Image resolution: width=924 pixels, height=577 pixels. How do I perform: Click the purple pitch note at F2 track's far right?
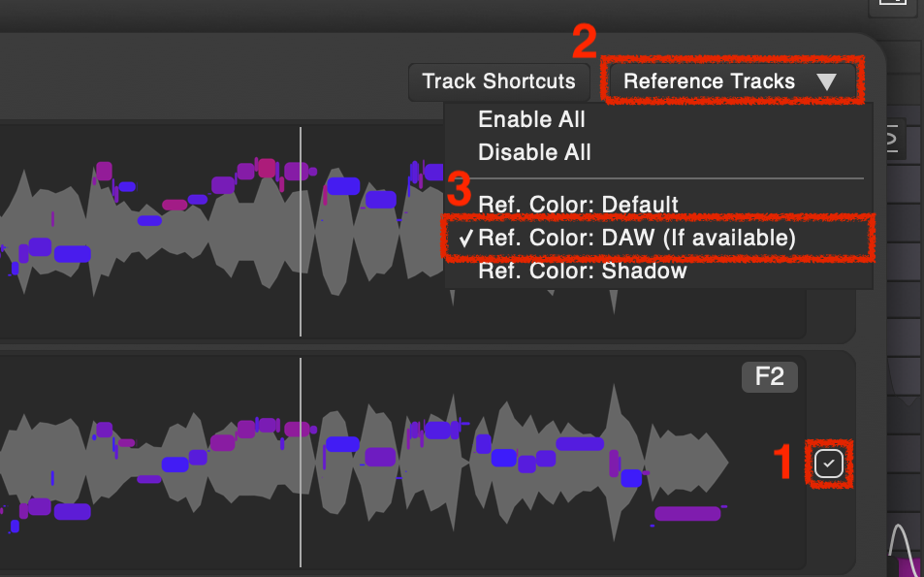tap(686, 513)
